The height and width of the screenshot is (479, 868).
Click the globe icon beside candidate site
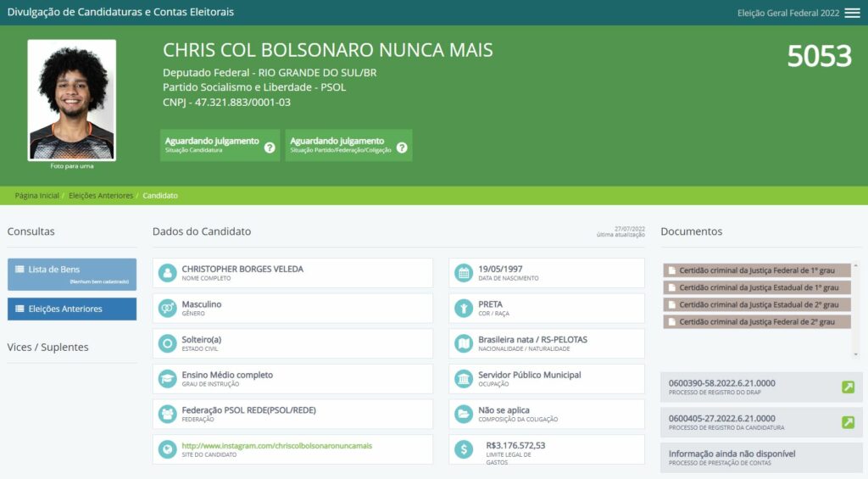coord(167,449)
